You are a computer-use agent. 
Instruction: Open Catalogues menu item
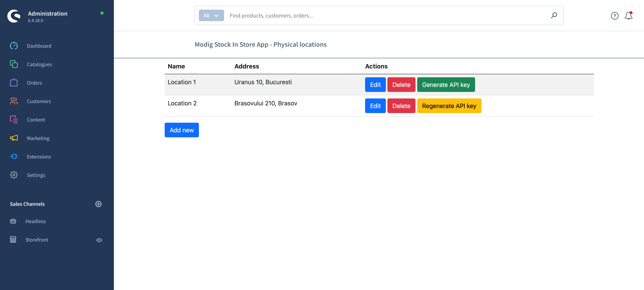[x=39, y=64]
